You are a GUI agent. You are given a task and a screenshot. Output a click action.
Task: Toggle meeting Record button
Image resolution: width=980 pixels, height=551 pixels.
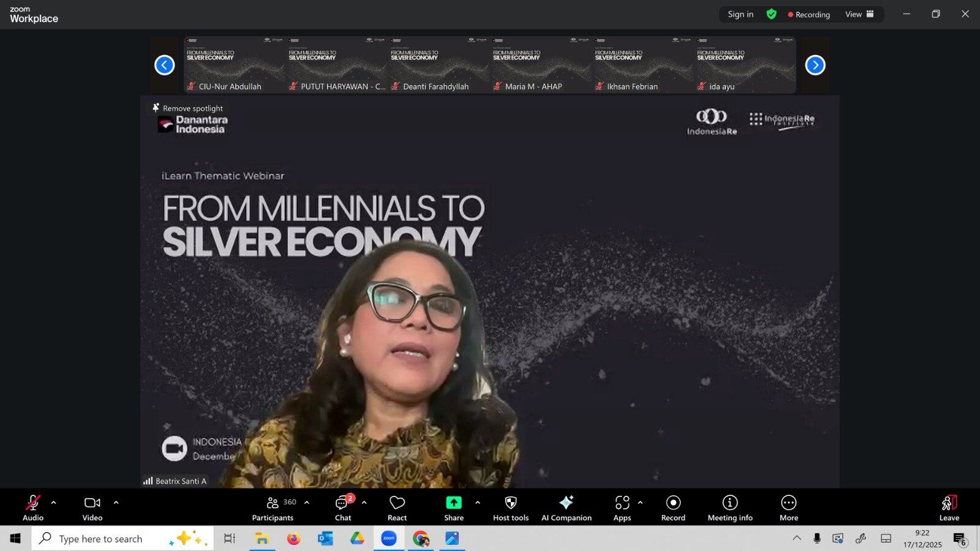pyautogui.click(x=673, y=508)
